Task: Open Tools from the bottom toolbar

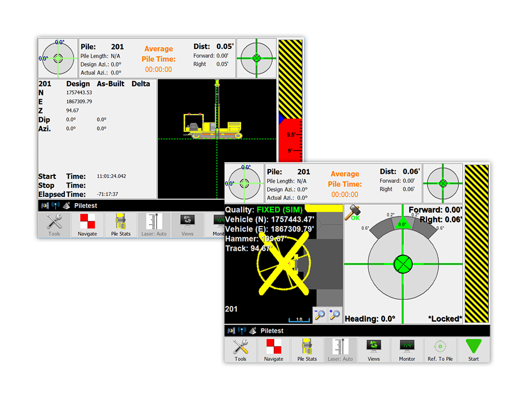Action: [x=240, y=350]
